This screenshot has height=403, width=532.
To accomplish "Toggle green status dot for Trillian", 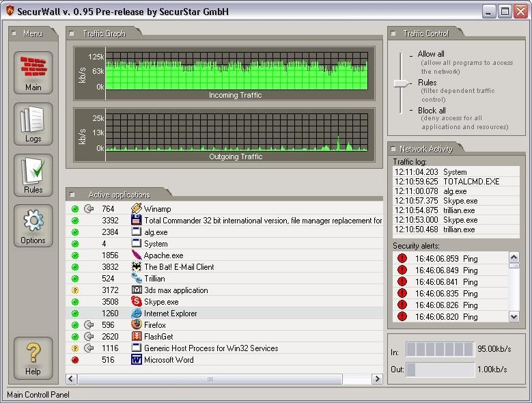I will pos(75,279).
